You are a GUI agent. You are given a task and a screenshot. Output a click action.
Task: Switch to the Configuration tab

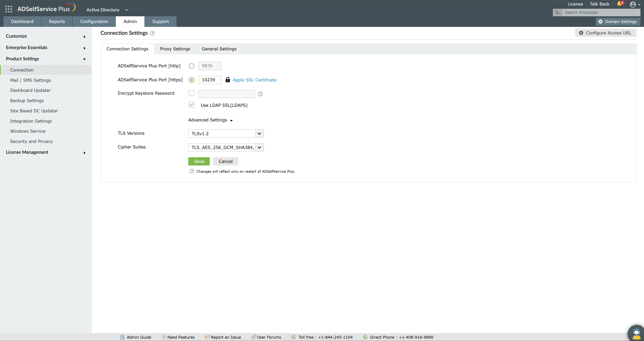94,22
